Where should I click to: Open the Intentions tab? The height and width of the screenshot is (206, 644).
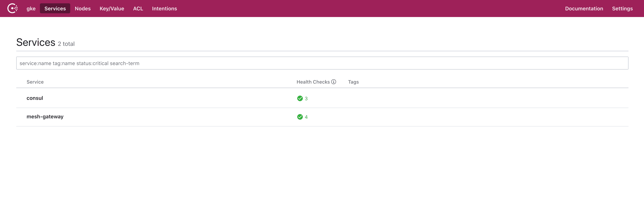click(164, 9)
